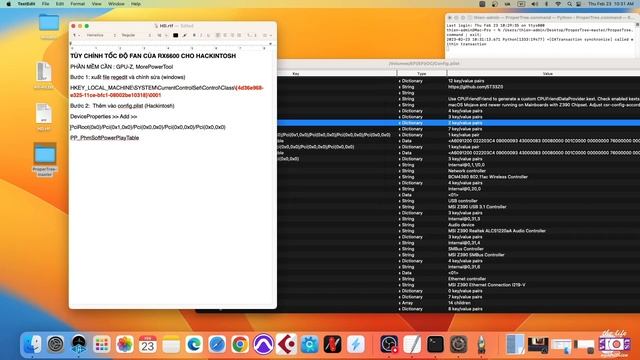
Task: Click the 'DeviceProperties >> Add >>' line
Action: click(x=104, y=116)
